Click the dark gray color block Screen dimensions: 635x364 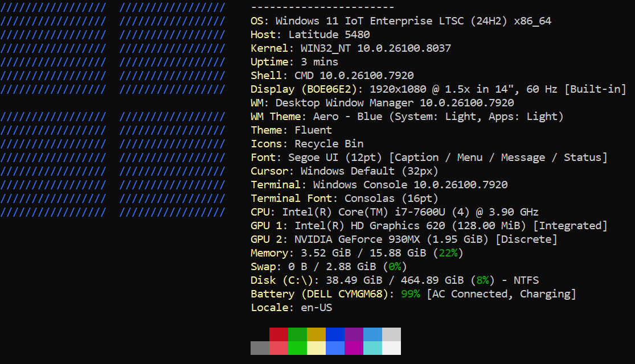pyautogui.click(x=260, y=348)
